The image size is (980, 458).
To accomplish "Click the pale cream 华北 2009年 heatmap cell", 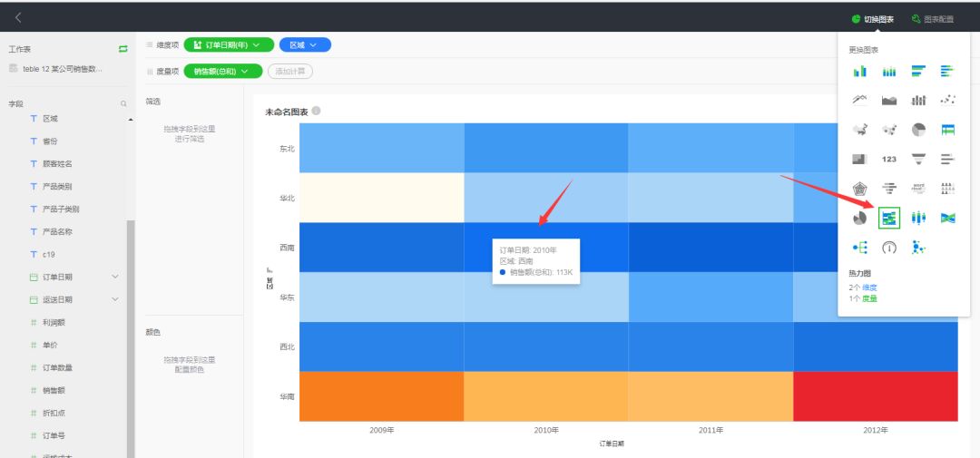I will [x=382, y=198].
